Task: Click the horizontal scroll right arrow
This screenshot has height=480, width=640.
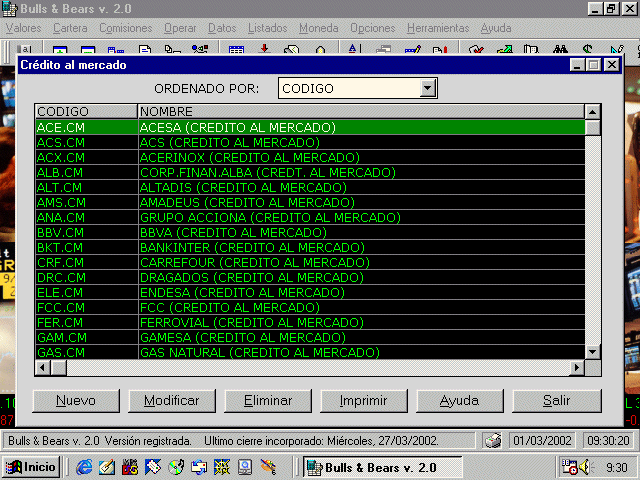Action: [577, 368]
